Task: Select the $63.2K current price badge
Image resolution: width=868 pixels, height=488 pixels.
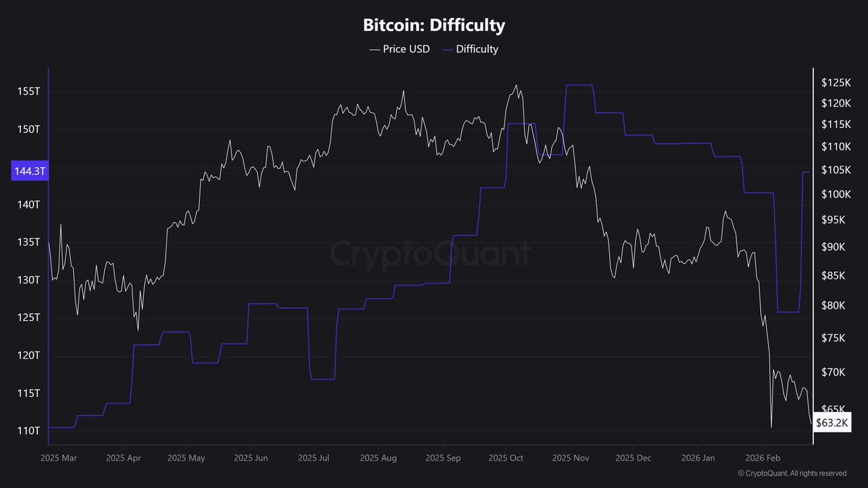Action: [x=832, y=422]
